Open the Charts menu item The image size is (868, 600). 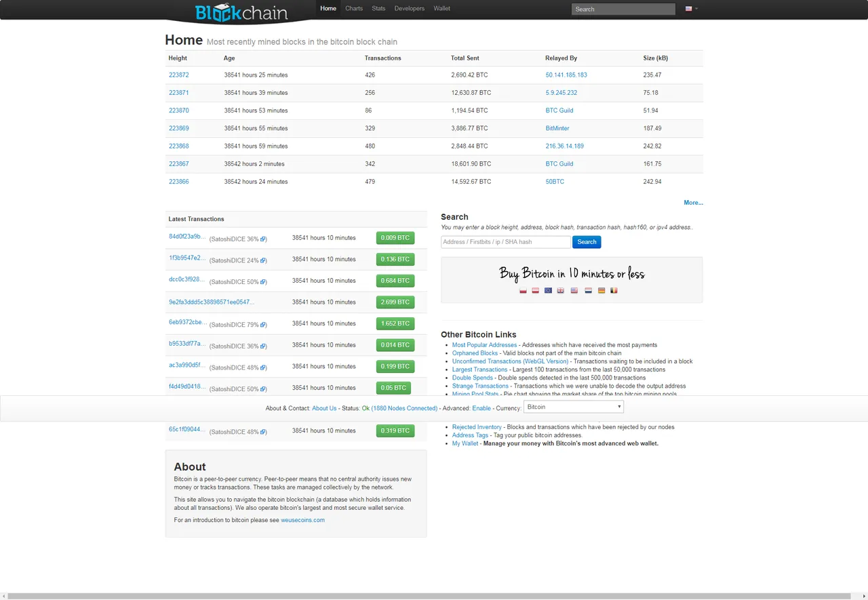[354, 9]
